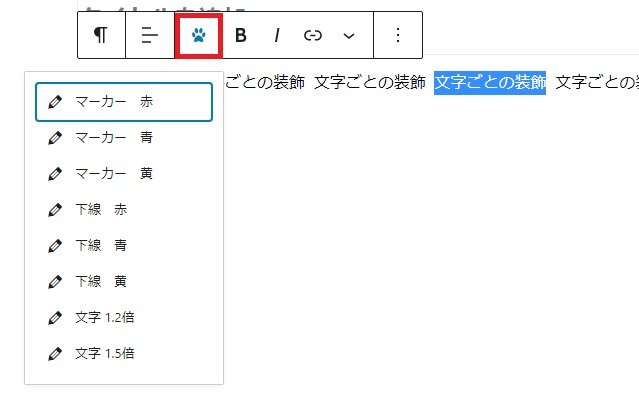Toggle bold formatting

pos(240,35)
